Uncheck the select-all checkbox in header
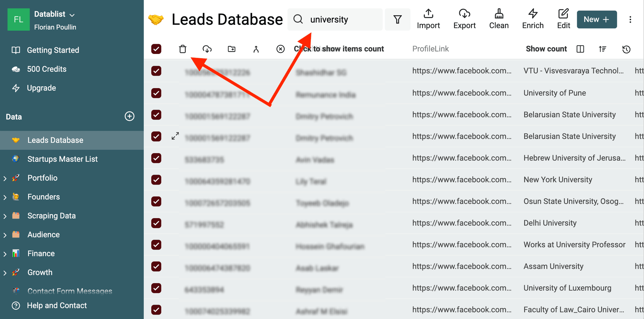The height and width of the screenshot is (319, 644). (156, 49)
